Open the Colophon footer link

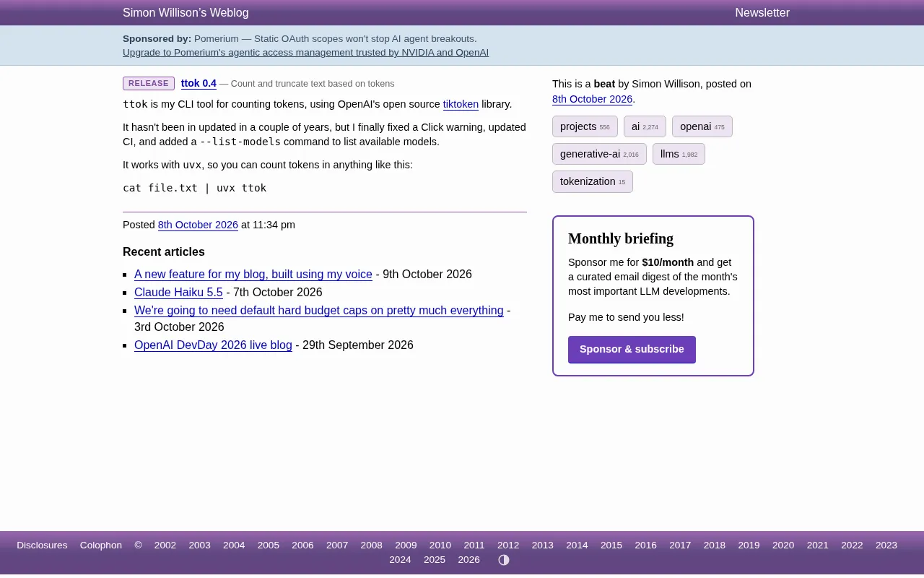click(x=101, y=545)
